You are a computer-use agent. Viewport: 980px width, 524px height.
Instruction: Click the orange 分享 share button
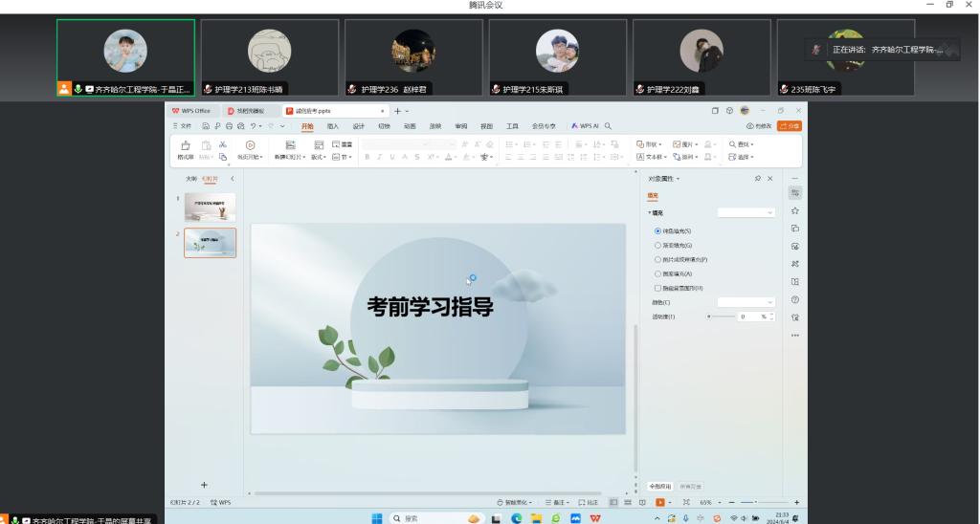click(x=790, y=125)
